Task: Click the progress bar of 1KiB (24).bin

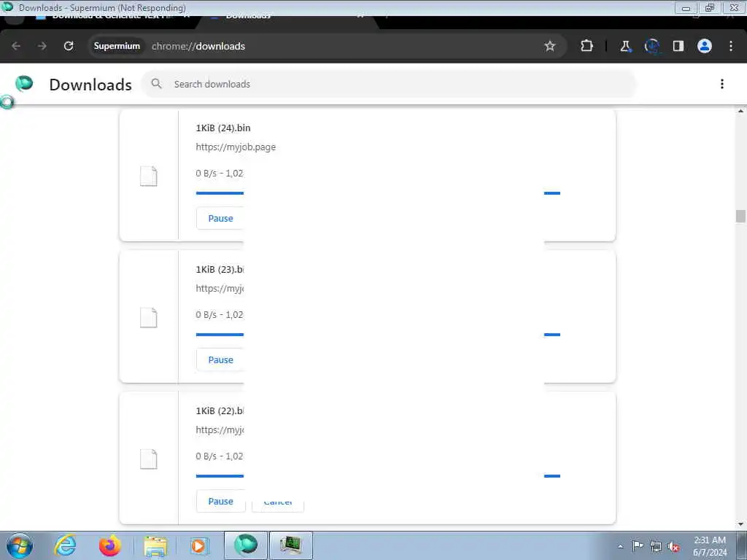Action: click(379, 192)
